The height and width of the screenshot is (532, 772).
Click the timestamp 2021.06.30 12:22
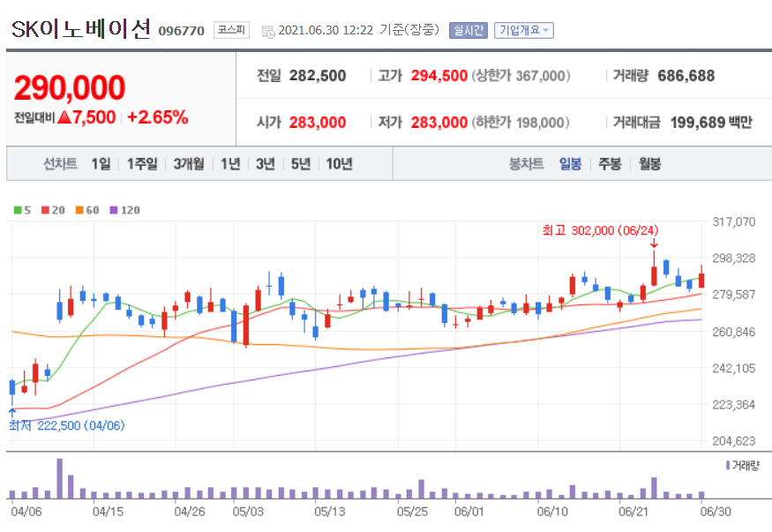326,31
